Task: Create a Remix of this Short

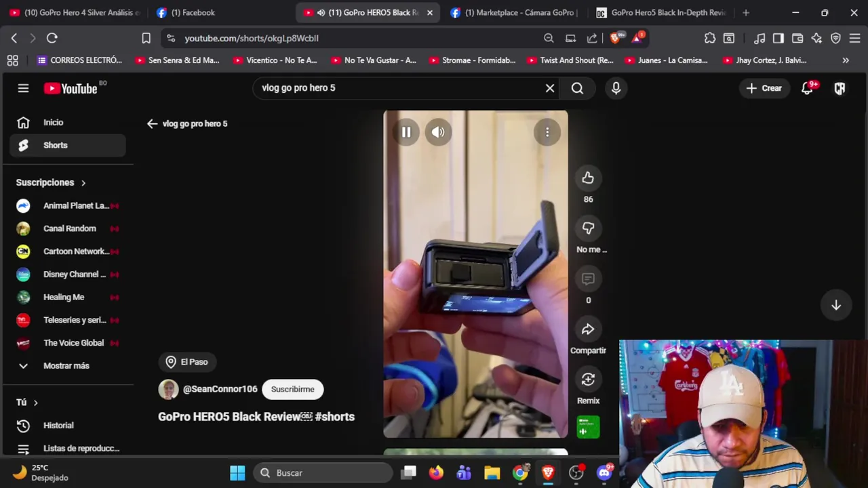Action: tap(588, 380)
